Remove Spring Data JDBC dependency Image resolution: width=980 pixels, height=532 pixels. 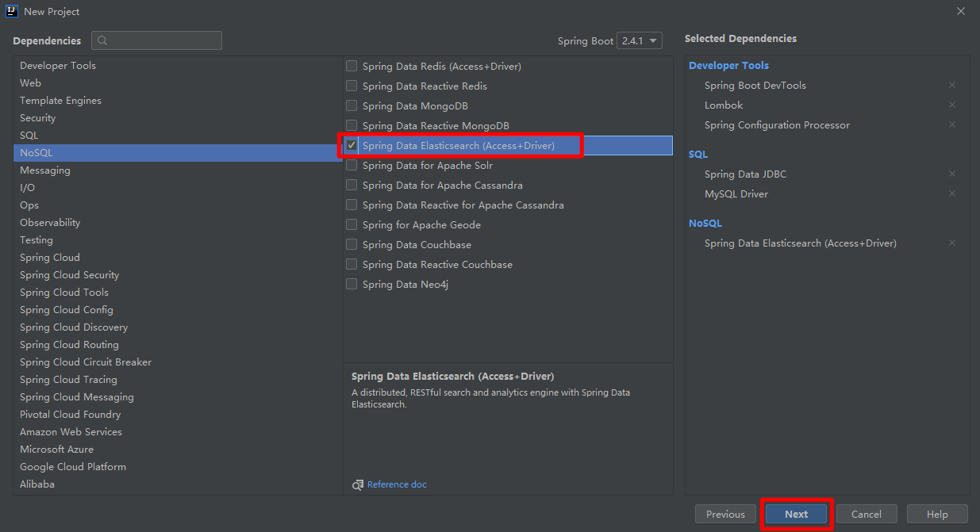(952, 174)
